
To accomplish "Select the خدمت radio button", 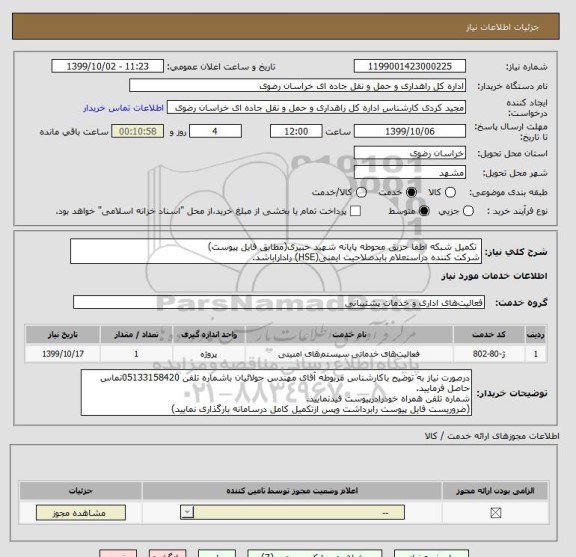I will click(x=411, y=193).
